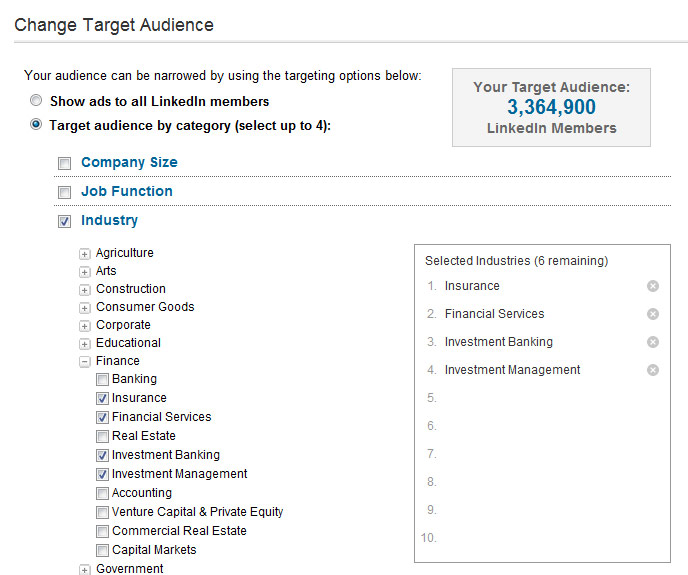Open the Company Size targeting link

point(129,162)
